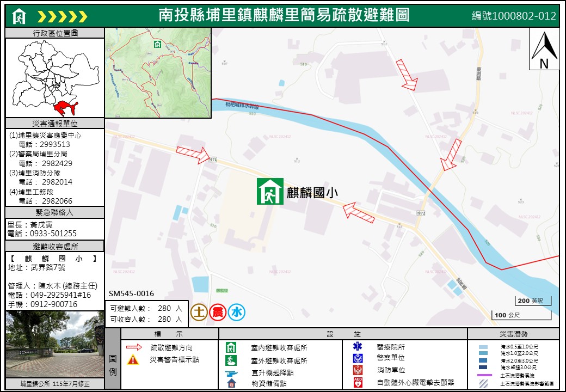Click phone number 2982066
Screen dimensions: 566x392
(57, 201)
